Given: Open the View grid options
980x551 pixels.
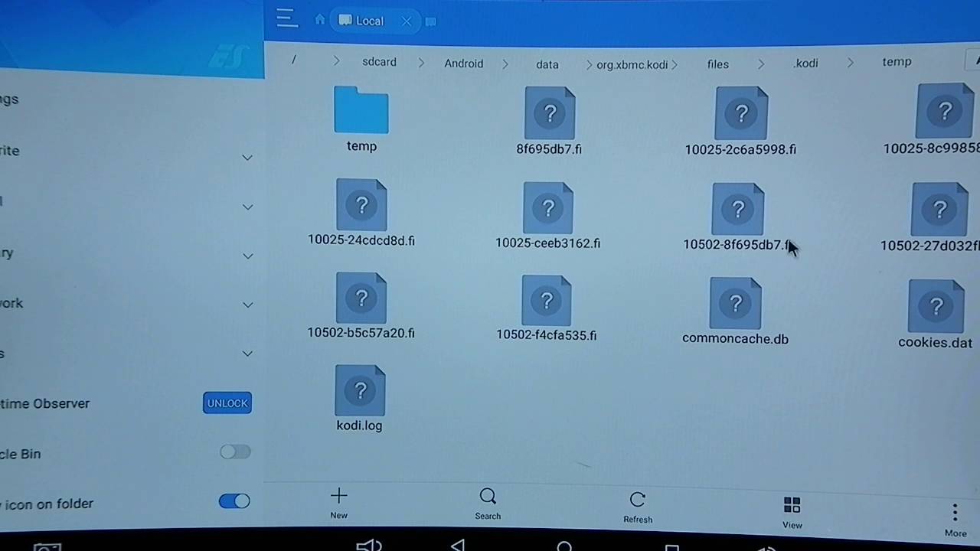Looking at the screenshot, I should click(x=792, y=513).
